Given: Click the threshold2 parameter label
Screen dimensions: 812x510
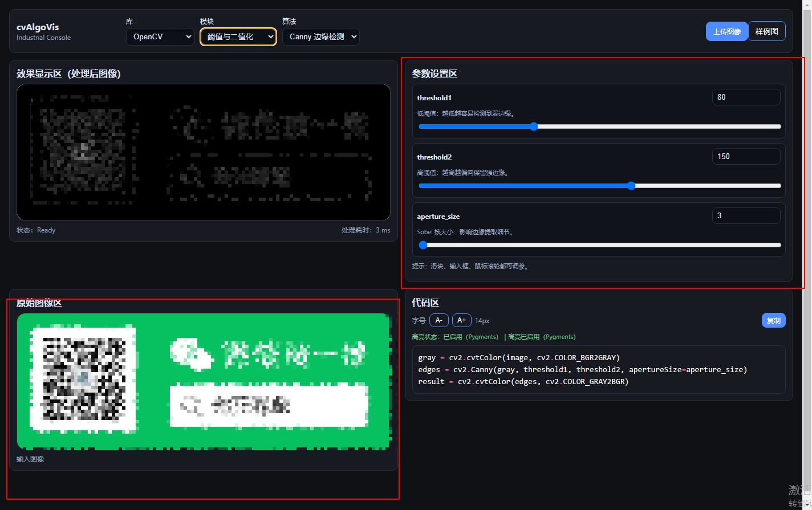Looking at the screenshot, I should tap(434, 157).
